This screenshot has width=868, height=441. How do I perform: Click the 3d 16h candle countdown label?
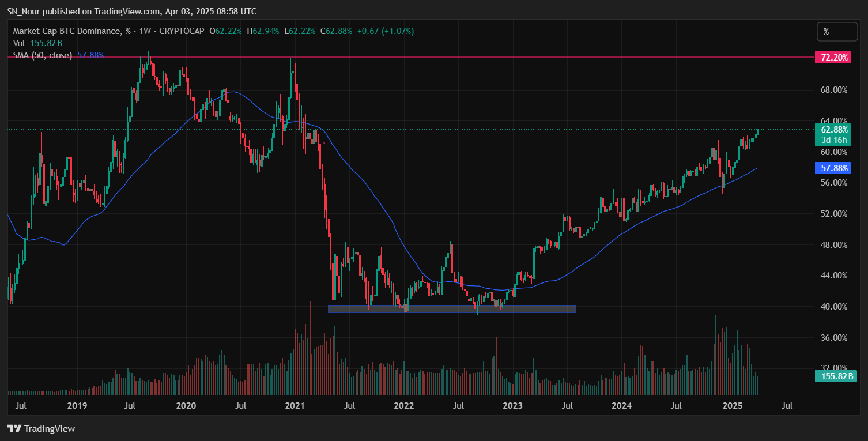tap(834, 140)
